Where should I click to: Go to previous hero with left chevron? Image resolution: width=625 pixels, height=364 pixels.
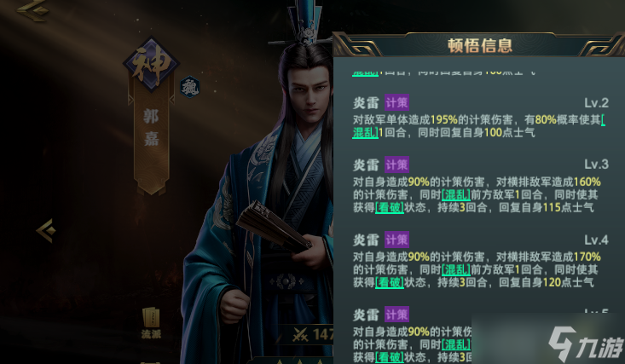pos(46,230)
